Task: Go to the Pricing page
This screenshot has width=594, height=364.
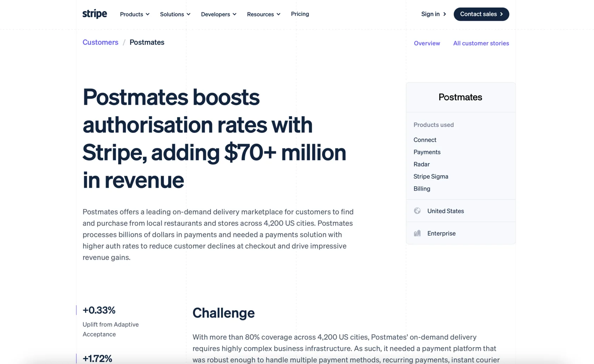Action: (300, 14)
